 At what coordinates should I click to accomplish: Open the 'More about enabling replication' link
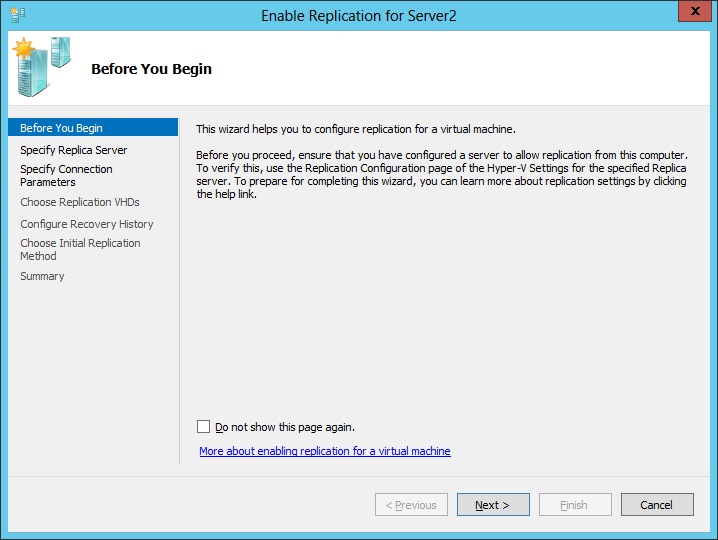(325, 451)
